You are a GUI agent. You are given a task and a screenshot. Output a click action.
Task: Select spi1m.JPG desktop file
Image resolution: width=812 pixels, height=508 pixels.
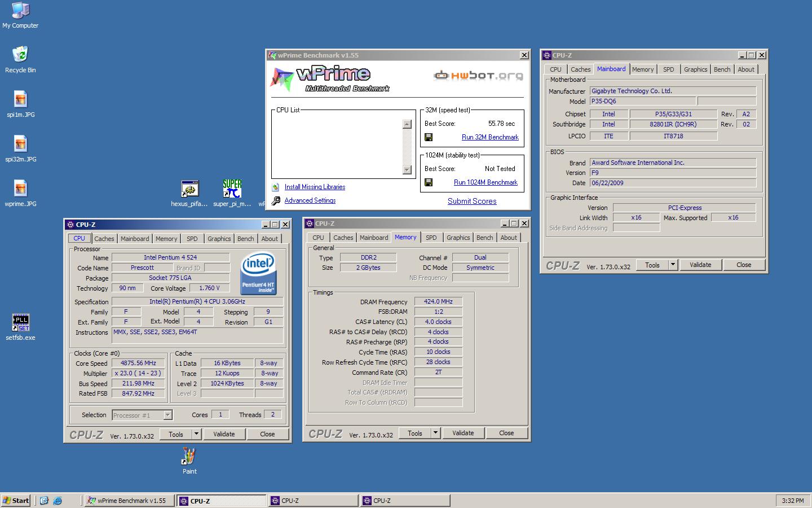point(20,99)
